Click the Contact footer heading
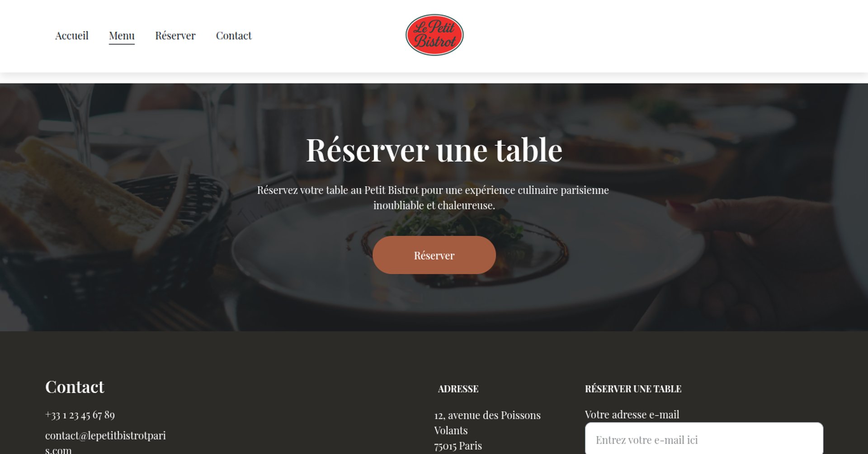868x454 pixels. click(75, 387)
